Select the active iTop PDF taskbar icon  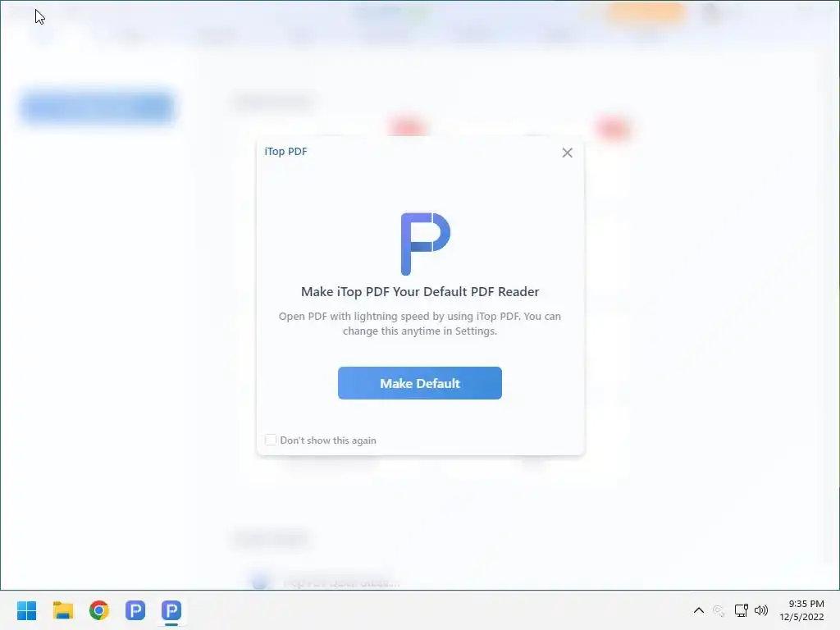click(171, 610)
